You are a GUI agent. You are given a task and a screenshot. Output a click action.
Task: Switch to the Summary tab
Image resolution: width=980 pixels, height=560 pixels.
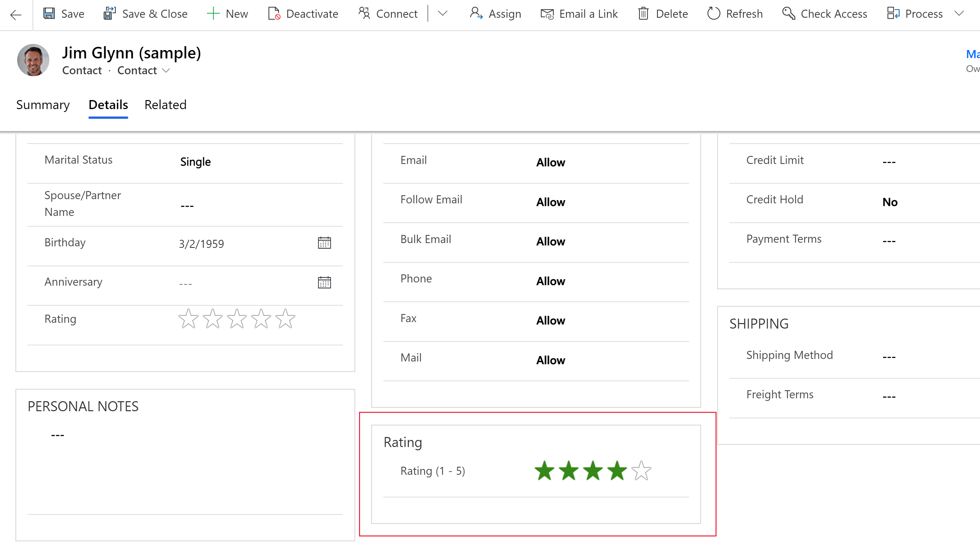tap(42, 105)
